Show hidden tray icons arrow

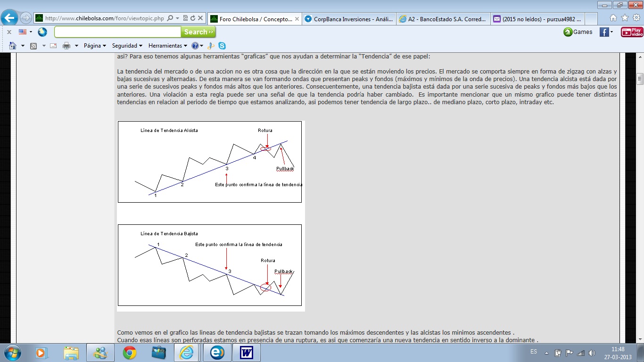(547, 353)
